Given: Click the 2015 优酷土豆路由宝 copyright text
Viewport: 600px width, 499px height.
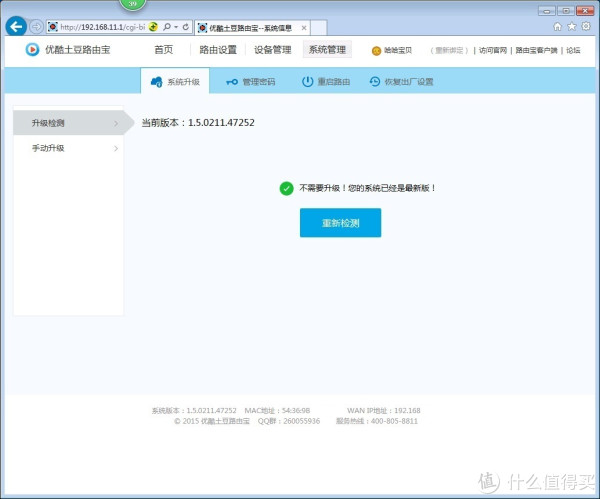Looking at the screenshot, I should coord(212,421).
